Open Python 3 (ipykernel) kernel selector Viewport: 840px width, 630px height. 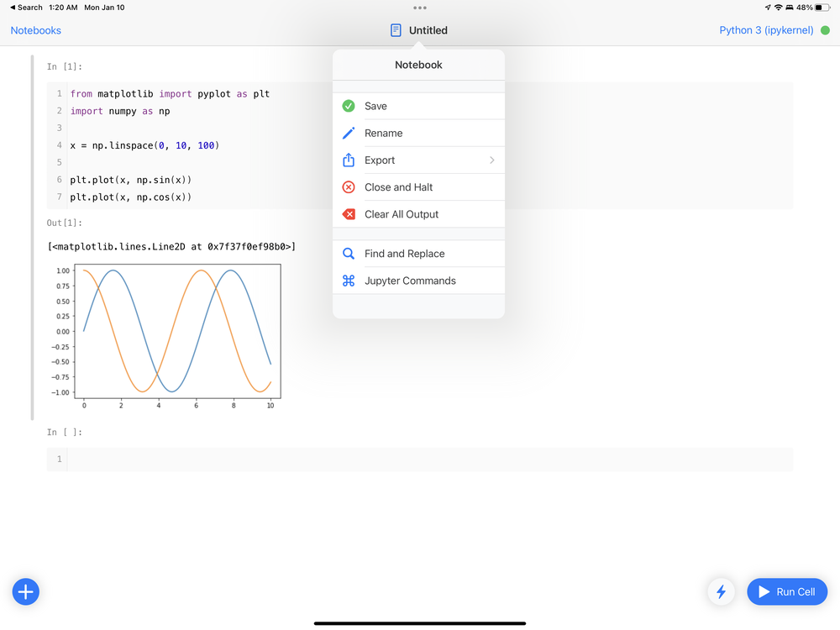click(766, 30)
